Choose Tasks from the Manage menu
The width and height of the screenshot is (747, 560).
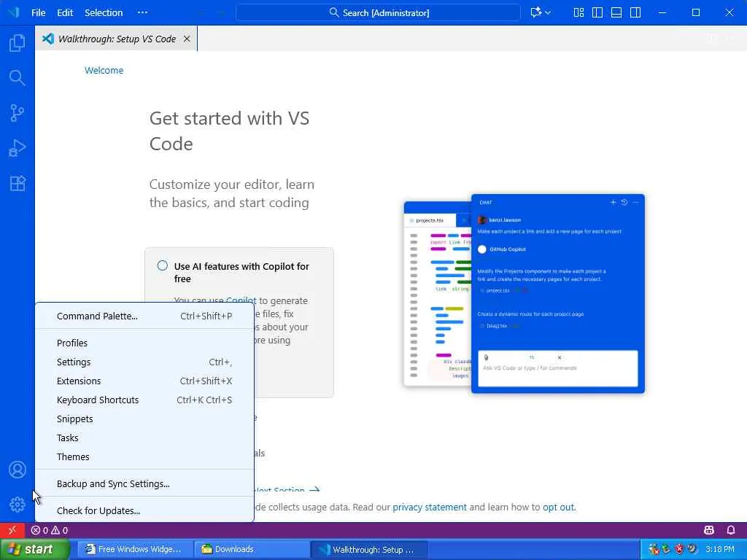coord(144,437)
